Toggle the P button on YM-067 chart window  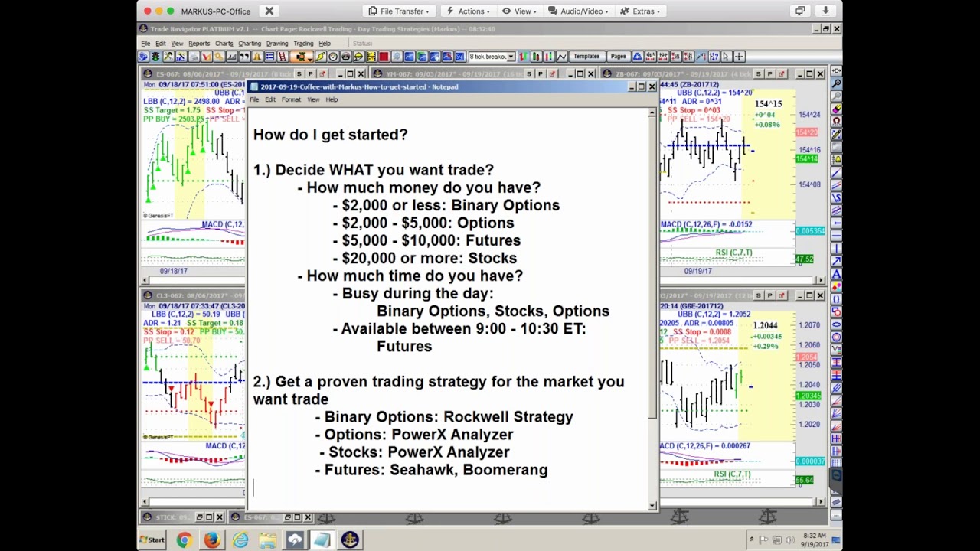click(x=540, y=73)
